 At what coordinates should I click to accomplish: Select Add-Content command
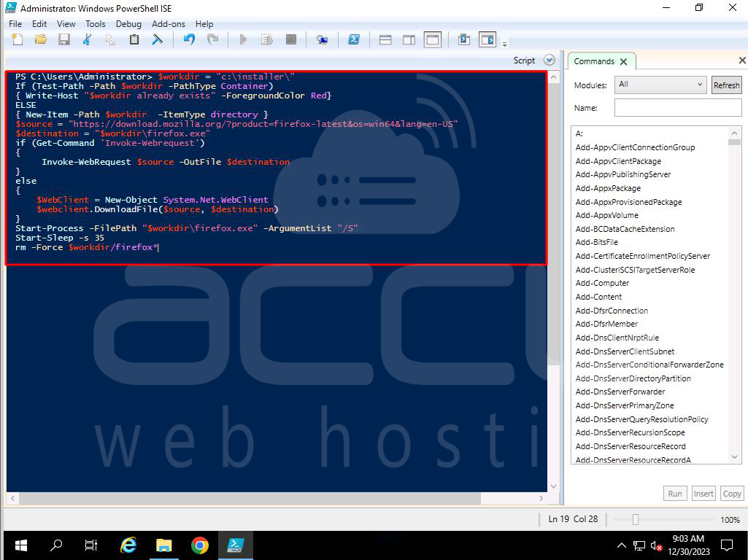point(598,297)
